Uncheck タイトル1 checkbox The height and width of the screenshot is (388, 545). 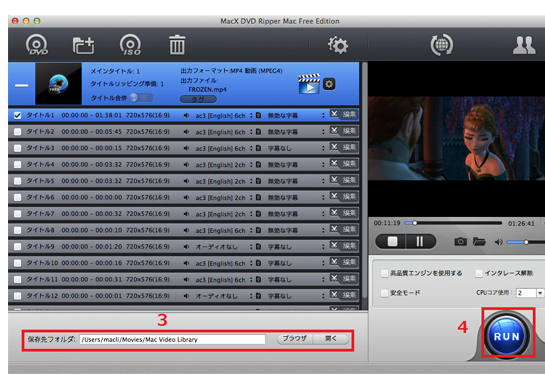(x=17, y=115)
